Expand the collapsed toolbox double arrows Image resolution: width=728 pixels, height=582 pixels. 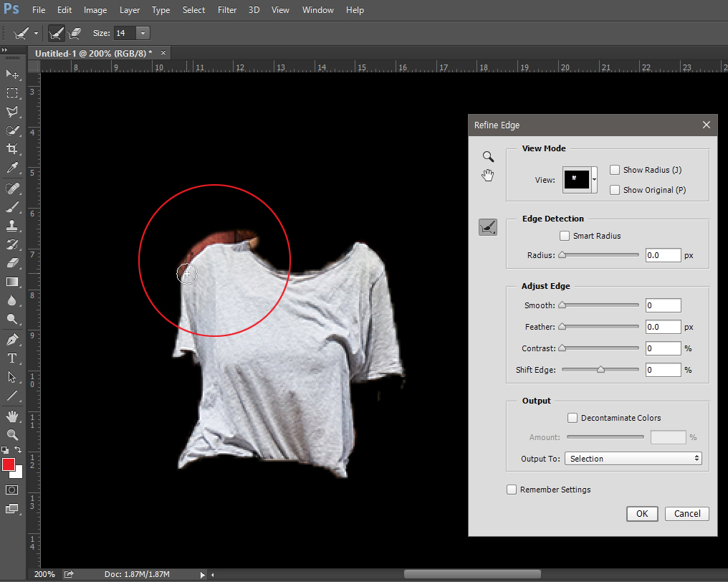click(4, 49)
